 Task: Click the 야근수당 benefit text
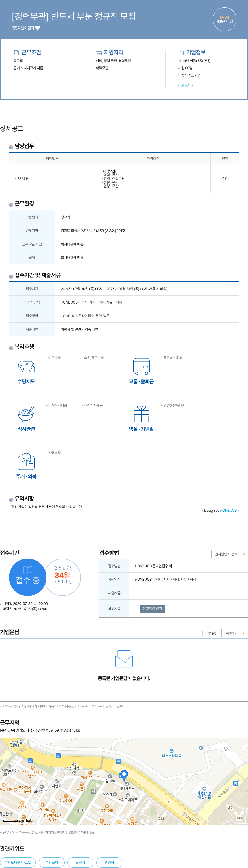54,358
